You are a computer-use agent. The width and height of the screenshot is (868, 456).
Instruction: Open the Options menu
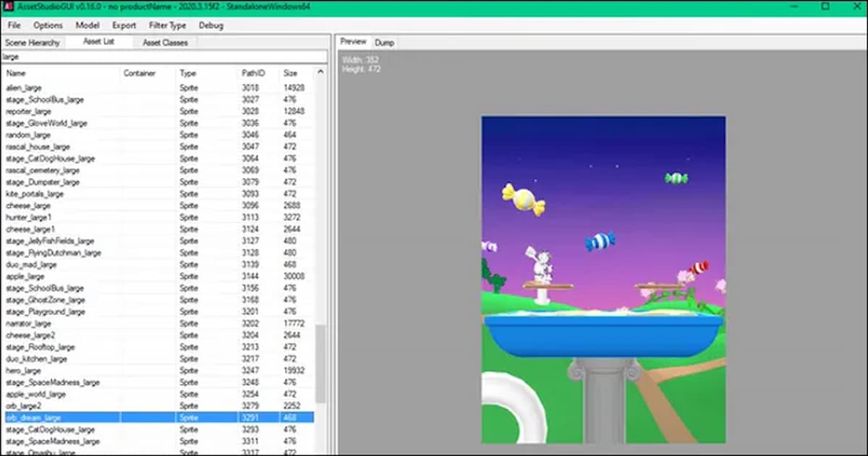click(x=48, y=25)
